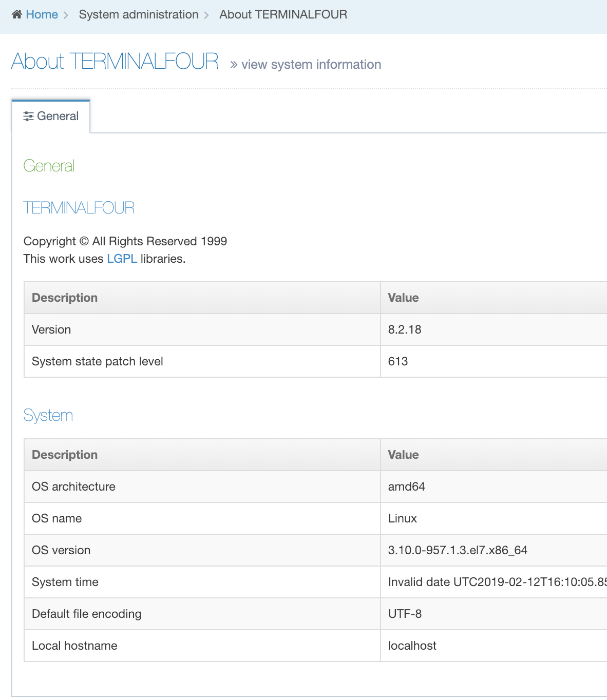This screenshot has height=700, width=607.
Task: Click the large About TERMINALFOUR page title
Action: 115,61
